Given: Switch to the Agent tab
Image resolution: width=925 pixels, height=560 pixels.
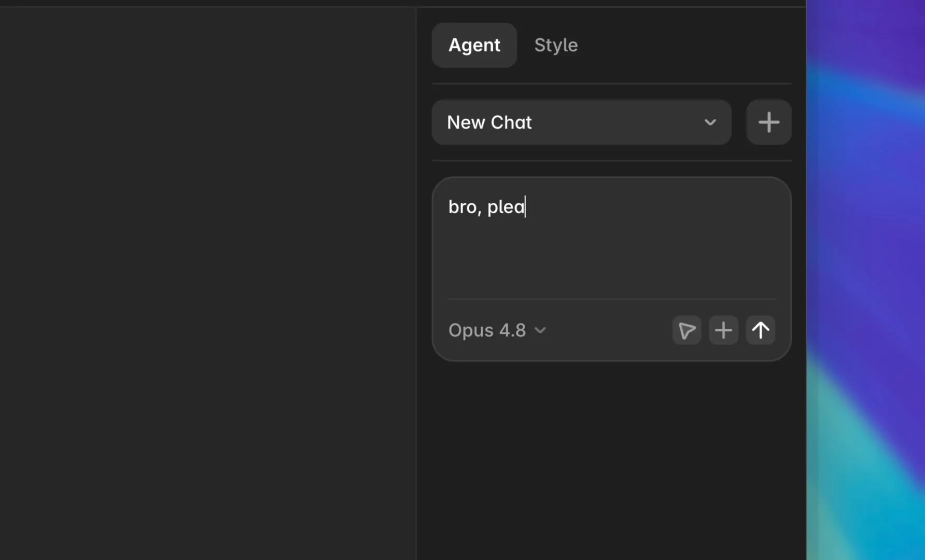Looking at the screenshot, I should 474,45.
